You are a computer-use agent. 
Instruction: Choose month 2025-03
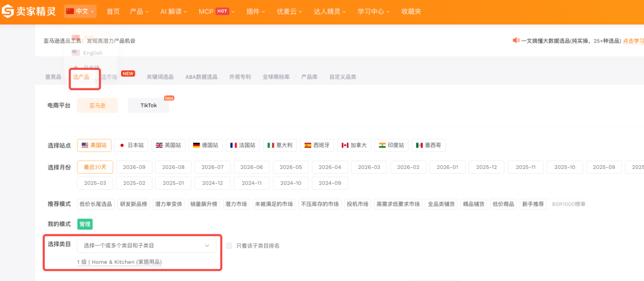[95, 183]
